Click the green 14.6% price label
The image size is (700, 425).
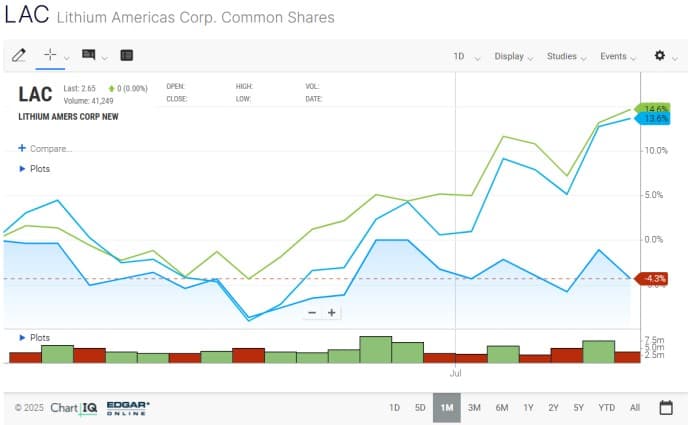(656, 108)
